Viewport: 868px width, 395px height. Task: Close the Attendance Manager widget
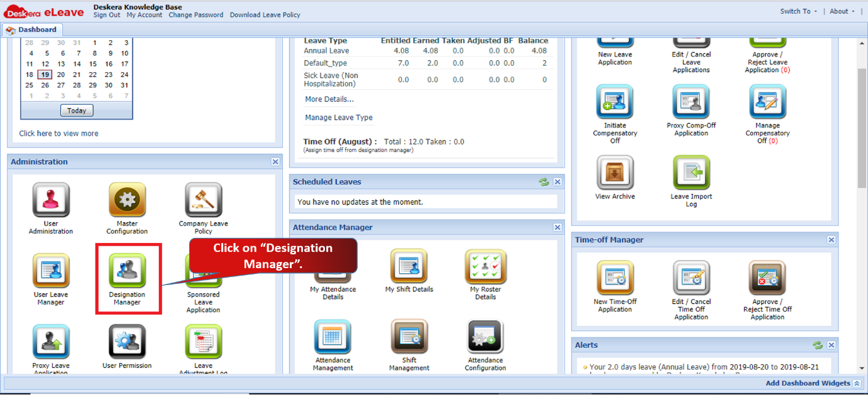point(558,227)
